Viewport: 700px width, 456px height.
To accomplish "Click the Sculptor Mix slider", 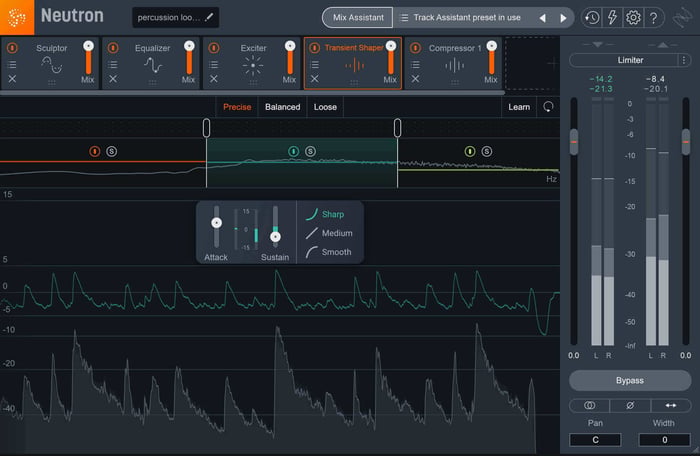I will point(88,58).
